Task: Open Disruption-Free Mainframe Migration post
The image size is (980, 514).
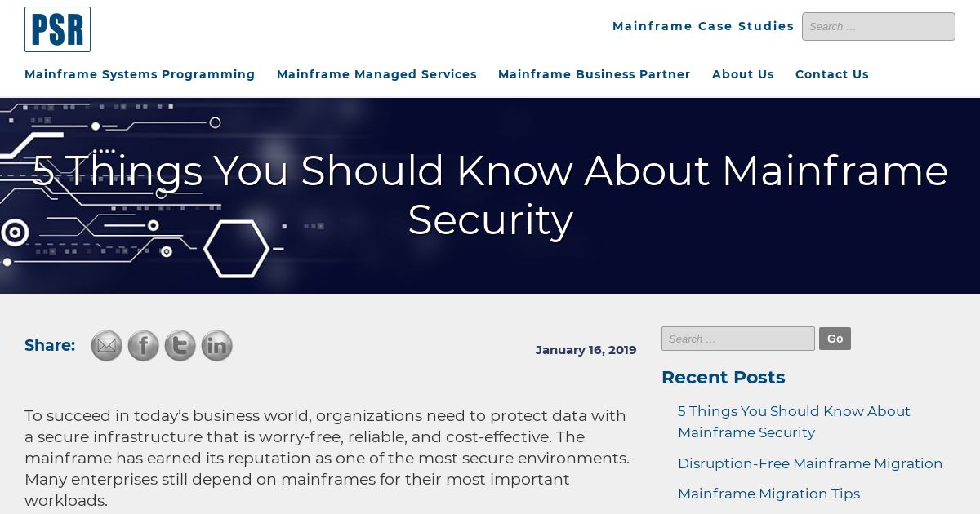Action: point(810,463)
